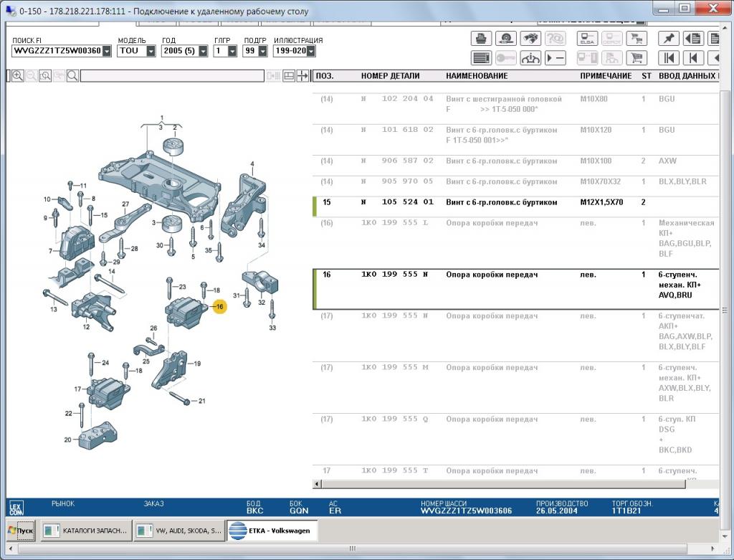Click the gearbox code GQN in status bar
This screenshot has width=734, height=560.
(x=299, y=511)
